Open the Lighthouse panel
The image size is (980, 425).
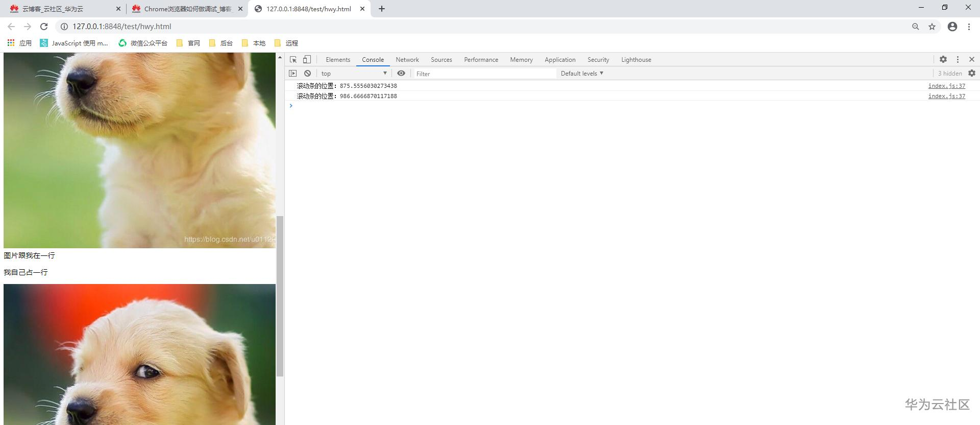[636, 60]
